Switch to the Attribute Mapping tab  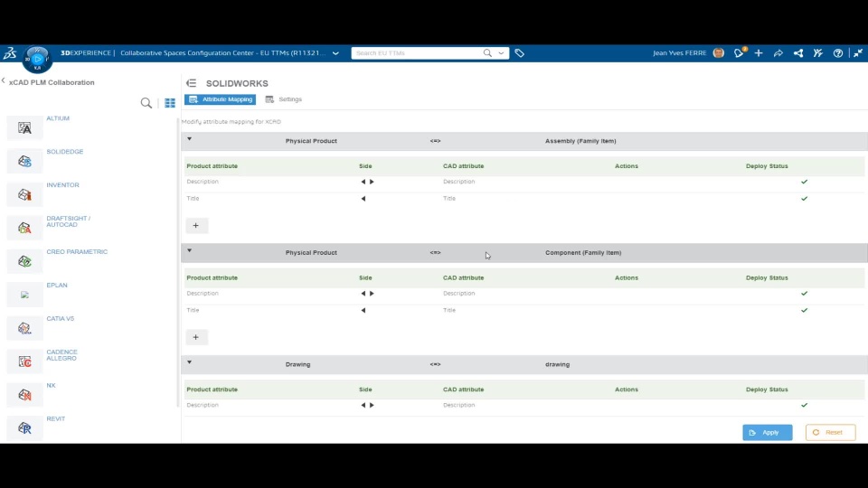pyautogui.click(x=221, y=99)
